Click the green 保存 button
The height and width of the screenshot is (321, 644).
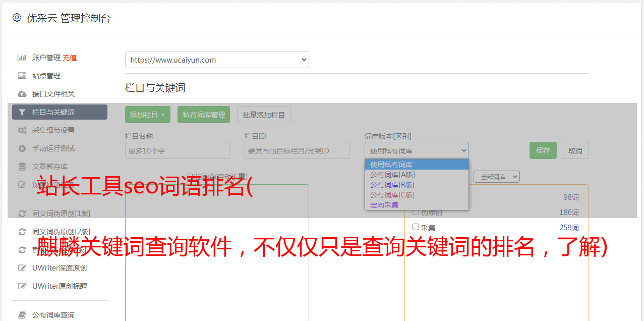click(x=543, y=150)
